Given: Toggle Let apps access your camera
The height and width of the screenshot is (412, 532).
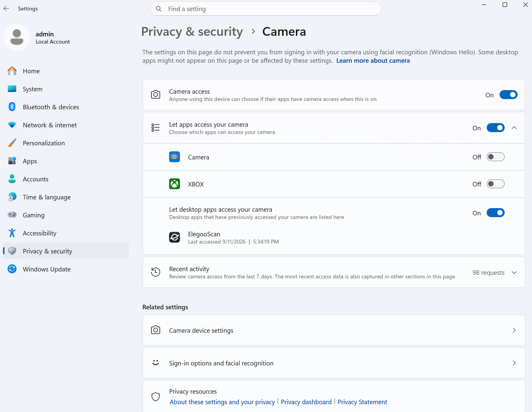Looking at the screenshot, I should pyautogui.click(x=495, y=128).
